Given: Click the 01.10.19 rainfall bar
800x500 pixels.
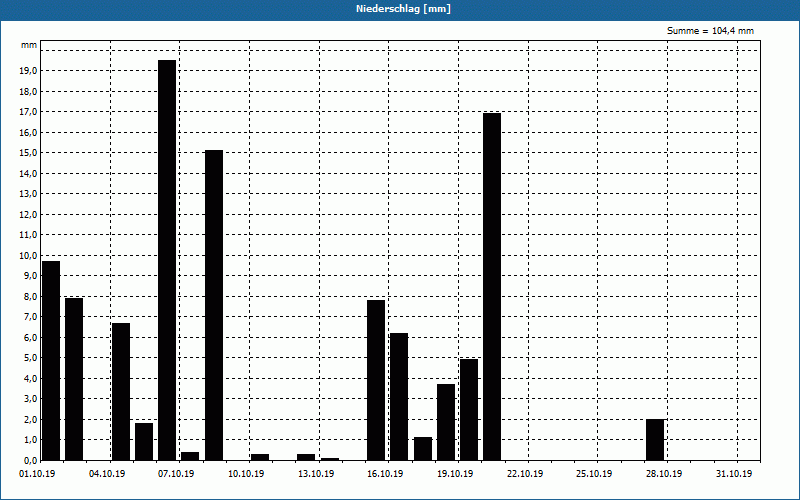Looking at the screenshot, I should pos(51,361).
